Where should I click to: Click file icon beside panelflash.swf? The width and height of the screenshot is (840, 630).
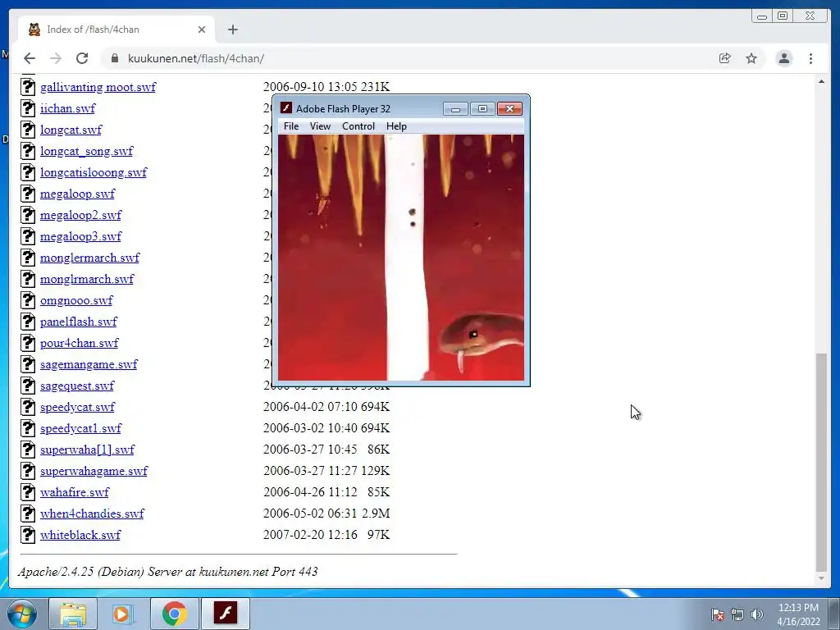coord(28,322)
